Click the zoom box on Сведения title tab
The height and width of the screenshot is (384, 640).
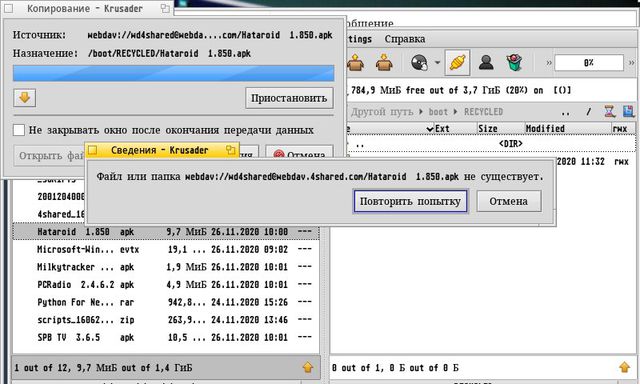coord(231,150)
